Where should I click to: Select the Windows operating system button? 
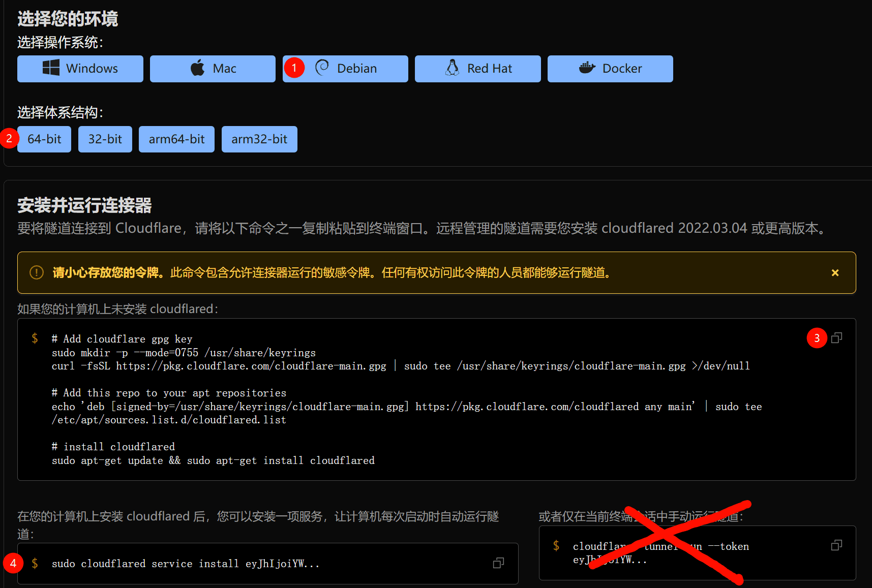tap(80, 69)
